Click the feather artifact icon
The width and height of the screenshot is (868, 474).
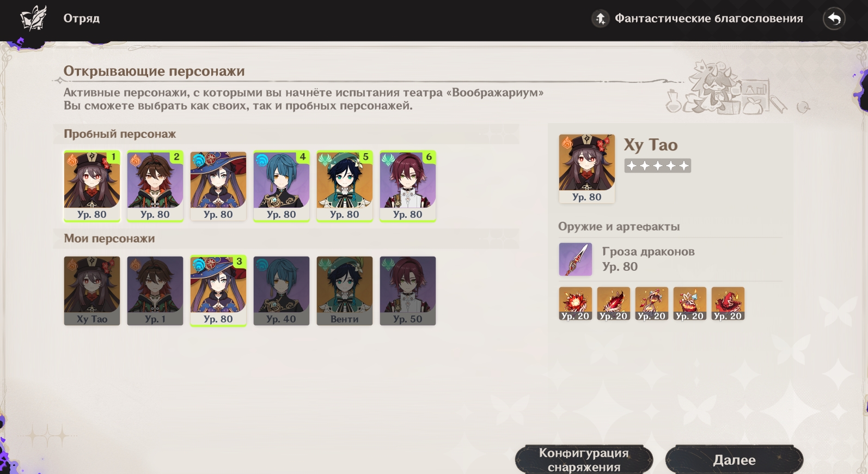[x=614, y=303]
